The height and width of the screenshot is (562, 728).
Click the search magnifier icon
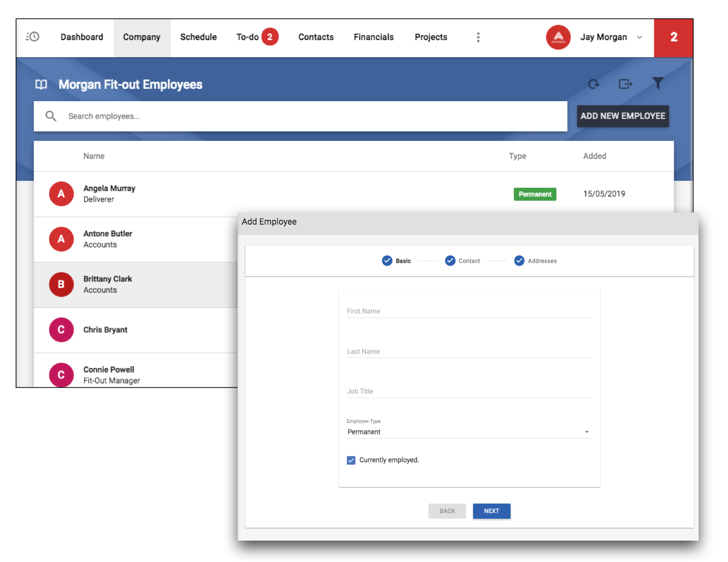(51, 116)
